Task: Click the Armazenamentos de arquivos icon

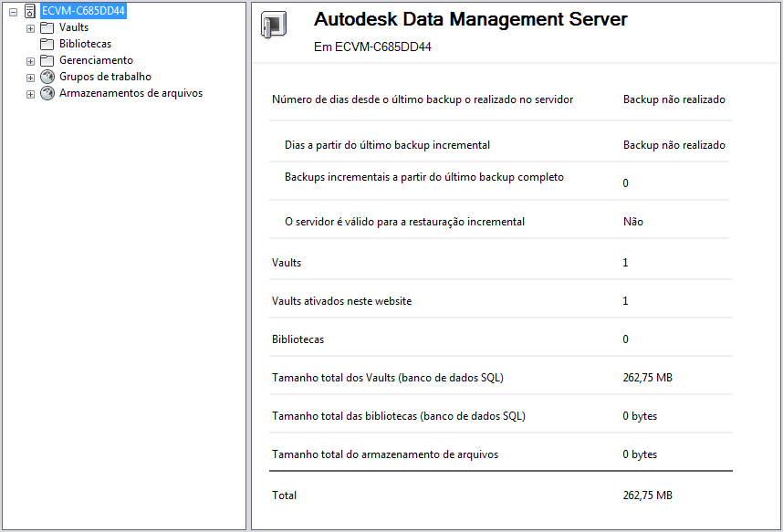Action: 47,93
